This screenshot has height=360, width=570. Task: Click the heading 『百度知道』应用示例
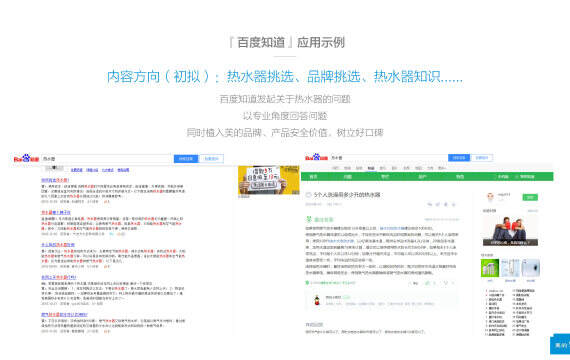point(285,43)
